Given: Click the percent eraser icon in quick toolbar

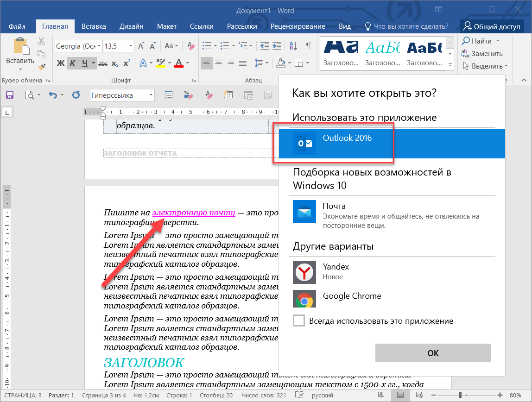Looking at the screenshot, I should pos(188,95).
